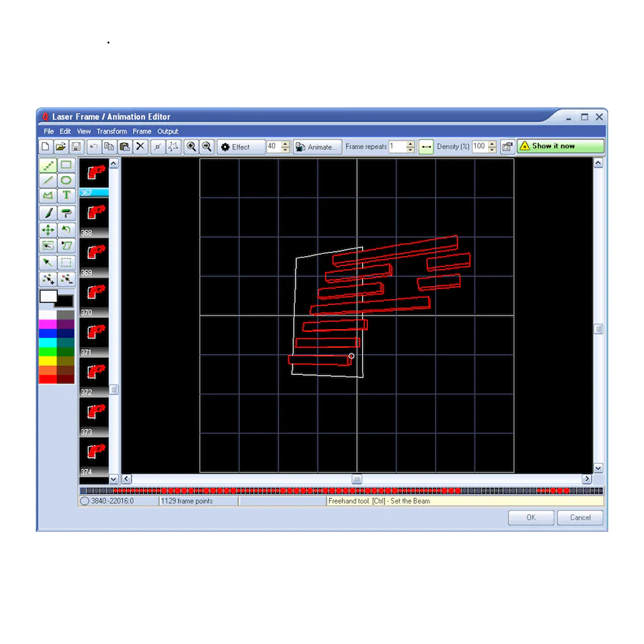
Task: Click the Save floppy disk icon
Action: 76,147
